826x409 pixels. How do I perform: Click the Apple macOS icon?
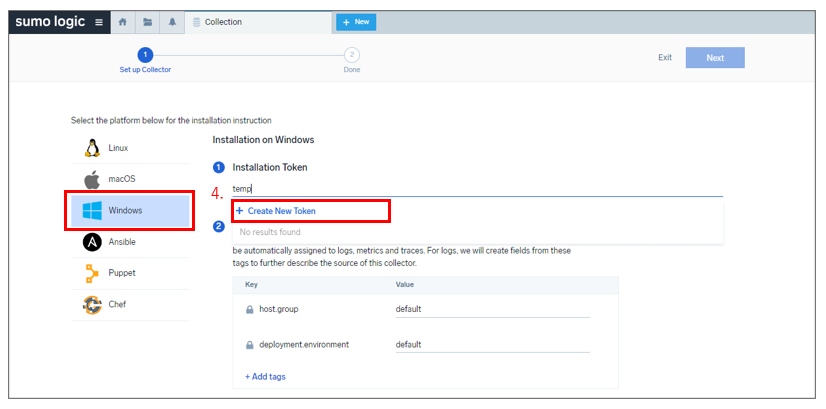(92, 179)
